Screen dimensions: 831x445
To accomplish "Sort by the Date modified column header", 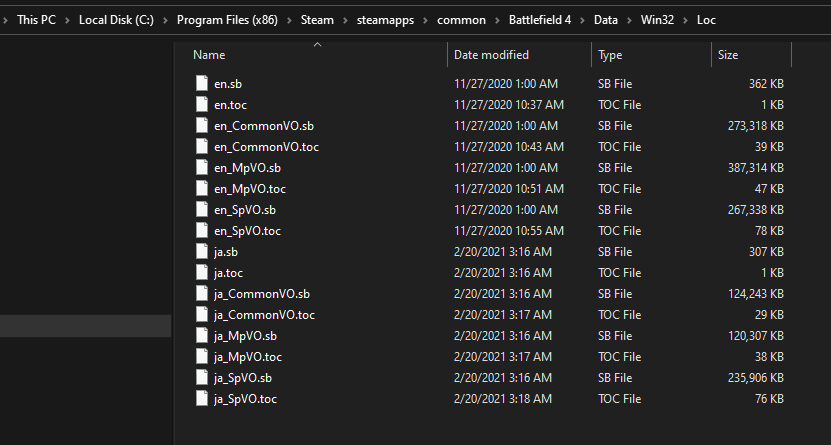I will 491,55.
